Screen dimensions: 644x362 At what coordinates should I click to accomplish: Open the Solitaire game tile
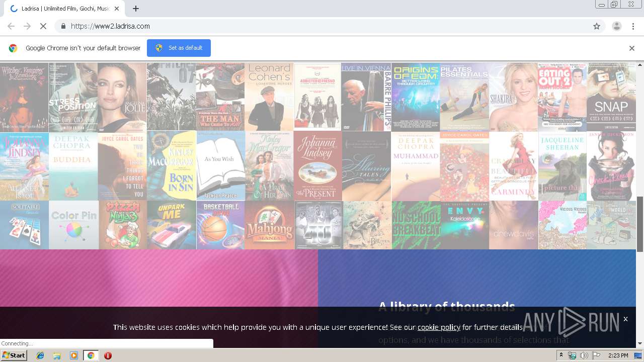coord(24,225)
